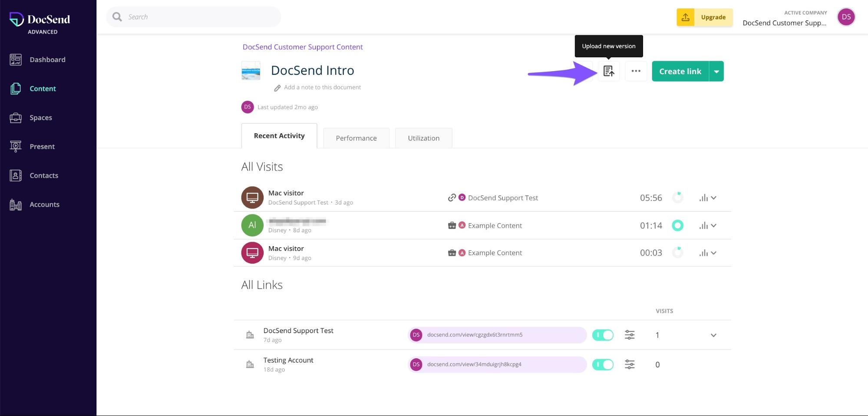Click pencil icon to add note
Viewport: 868px width, 416px height.
[277, 88]
